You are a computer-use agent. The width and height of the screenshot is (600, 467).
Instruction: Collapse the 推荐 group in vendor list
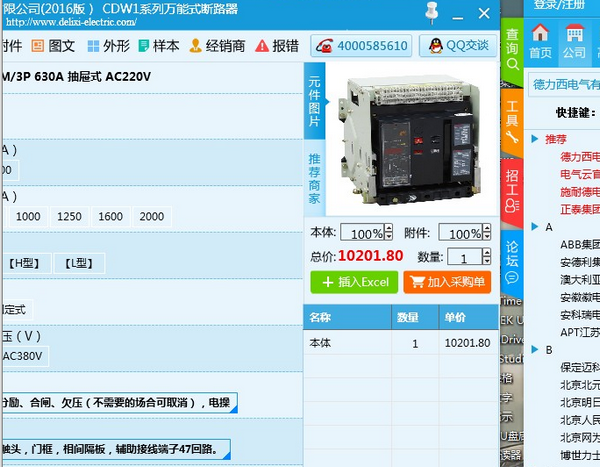tap(536, 140)
